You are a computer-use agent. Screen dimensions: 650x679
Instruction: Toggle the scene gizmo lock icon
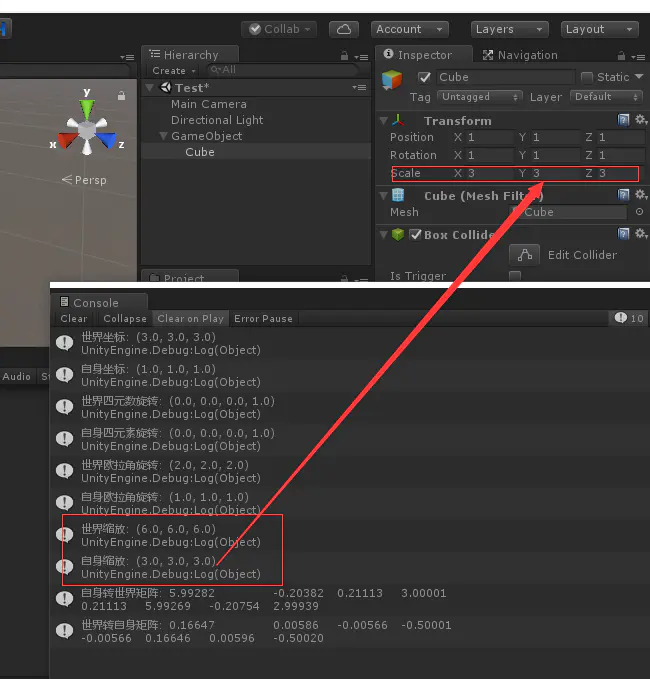tap(122, 96)
